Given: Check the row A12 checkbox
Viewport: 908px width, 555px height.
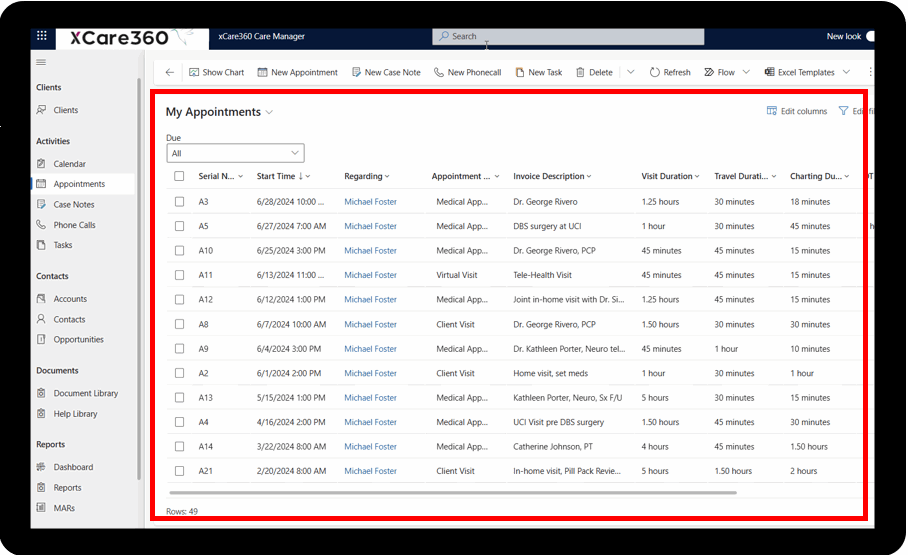Looking at the screenshot, I should tap(180, 300).
